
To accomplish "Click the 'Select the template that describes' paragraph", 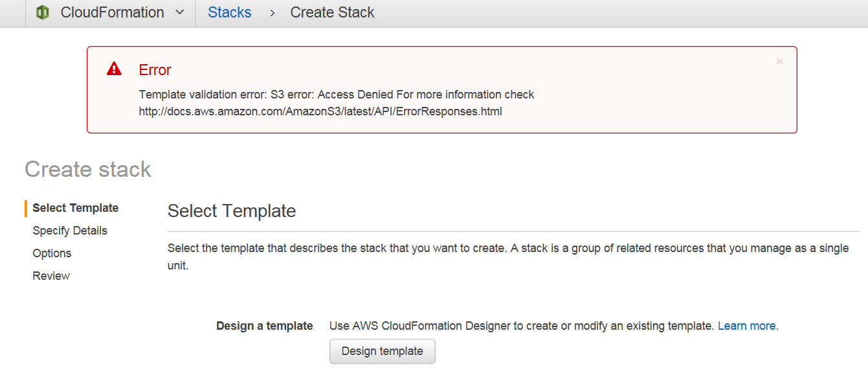I will [x=508, y=257].
